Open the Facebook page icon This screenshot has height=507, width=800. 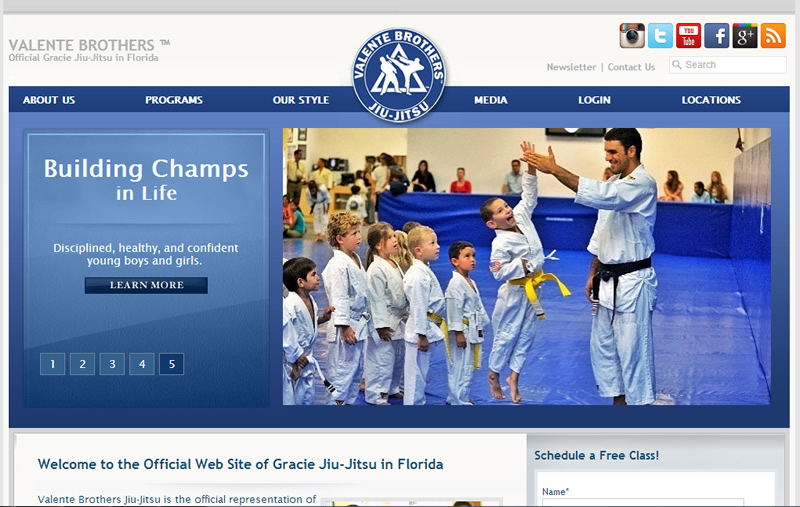(717, 36)
